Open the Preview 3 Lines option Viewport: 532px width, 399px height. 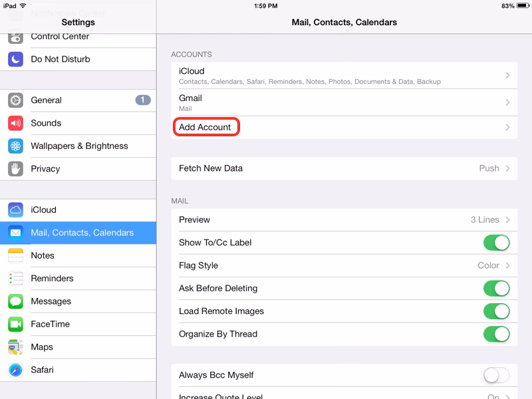[x=344, y=220]
